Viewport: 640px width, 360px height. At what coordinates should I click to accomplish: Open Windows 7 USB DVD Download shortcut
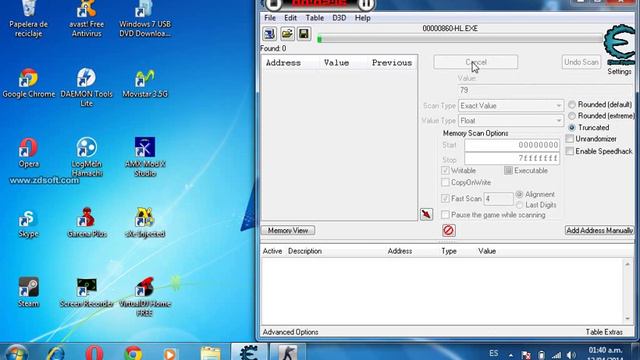pos(145,19)
